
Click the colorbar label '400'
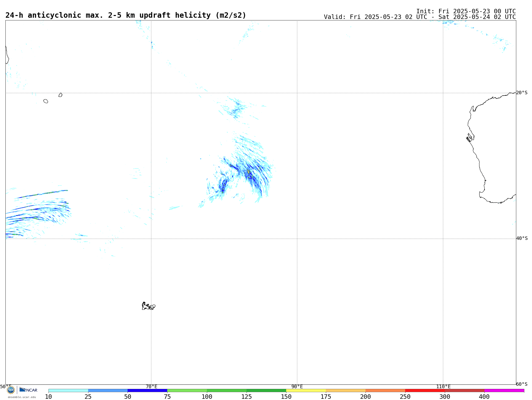pyautogui.click(x=484, y=397)
